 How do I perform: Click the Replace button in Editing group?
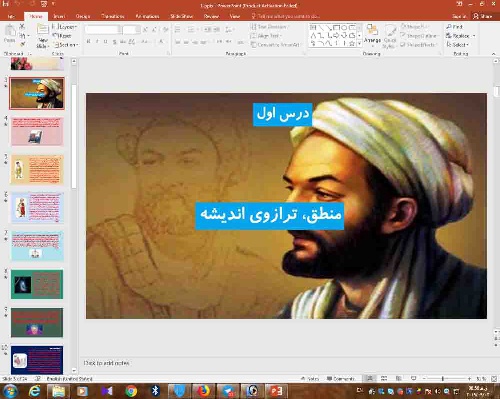click(460, 35)
